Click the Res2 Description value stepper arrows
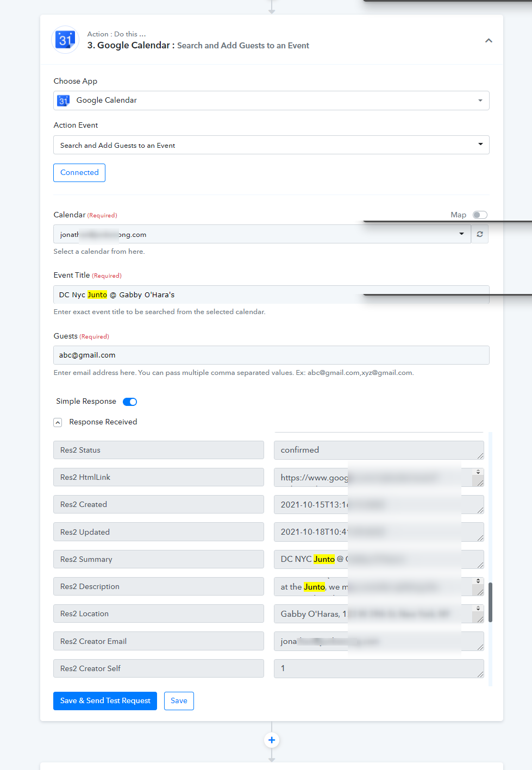This screenshot has width=532, height=770. pos(478,581)
